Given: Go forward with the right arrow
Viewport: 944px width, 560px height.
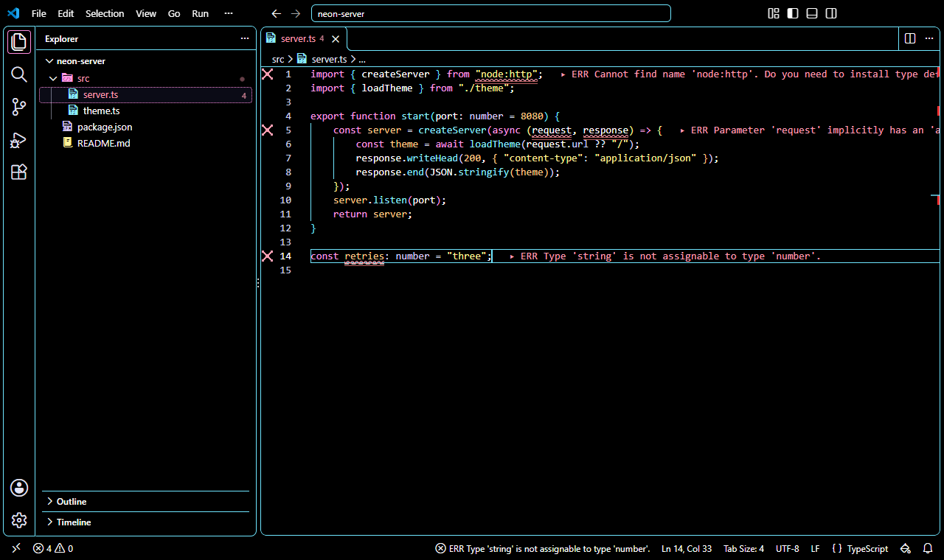Looking at the screenshot, I should [x=296, y=13].
